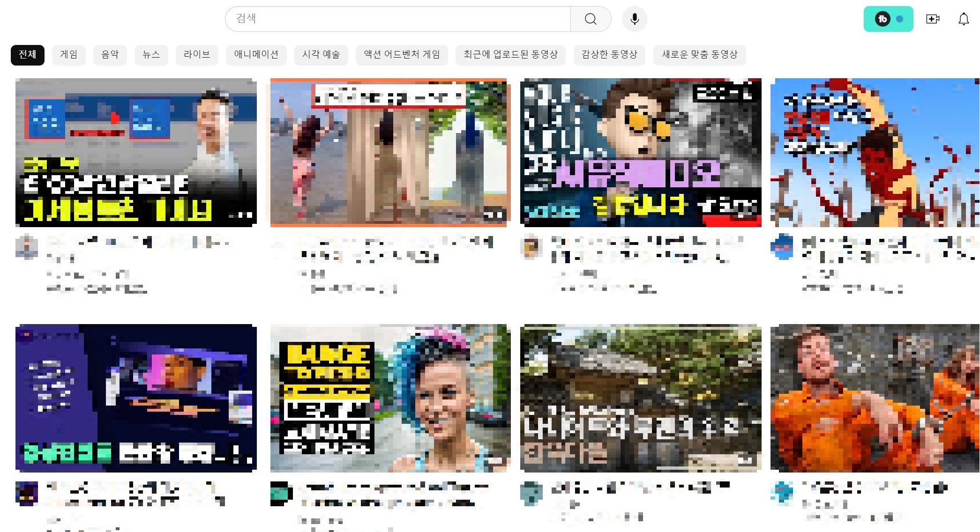980x532 pixels.
Task: Click the 감상한 동영상 filter chip
Action: point(609,55)
